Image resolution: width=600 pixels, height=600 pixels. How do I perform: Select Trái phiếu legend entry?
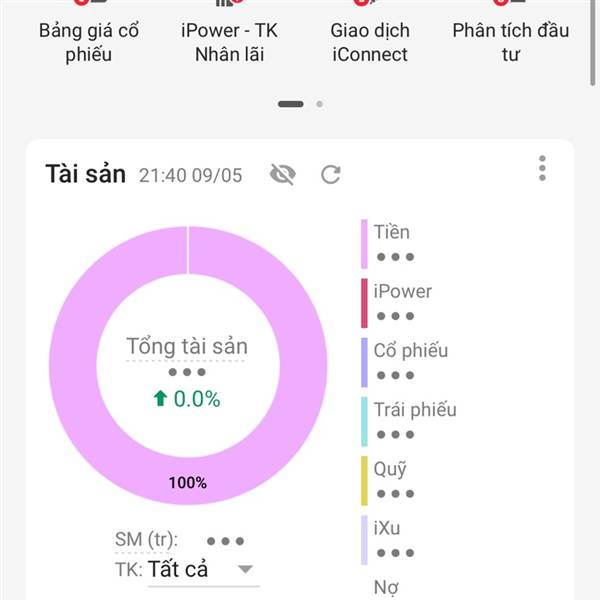pyautogui.click(x=415, y=422)
